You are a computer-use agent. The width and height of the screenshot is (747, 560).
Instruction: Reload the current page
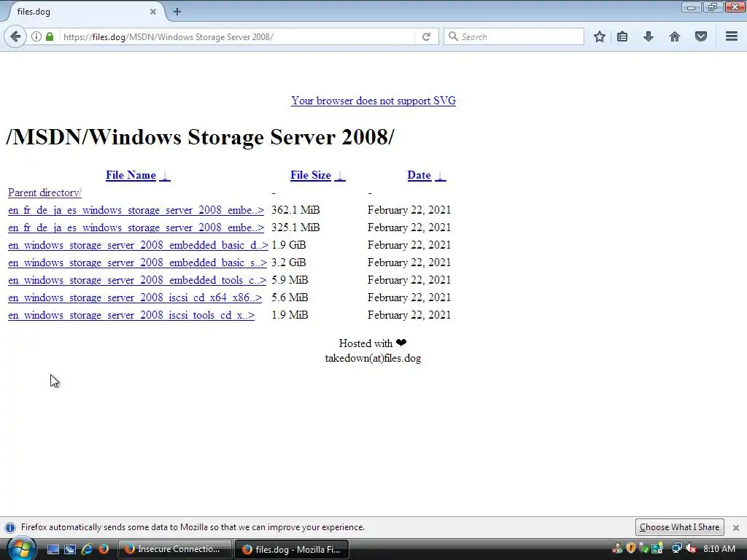click(x=426, y=36)
